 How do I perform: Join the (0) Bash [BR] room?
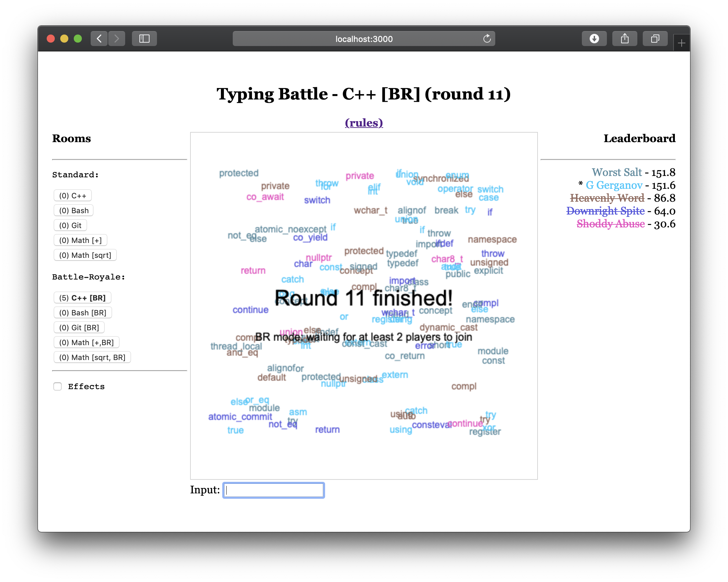(x=83, y=313)
